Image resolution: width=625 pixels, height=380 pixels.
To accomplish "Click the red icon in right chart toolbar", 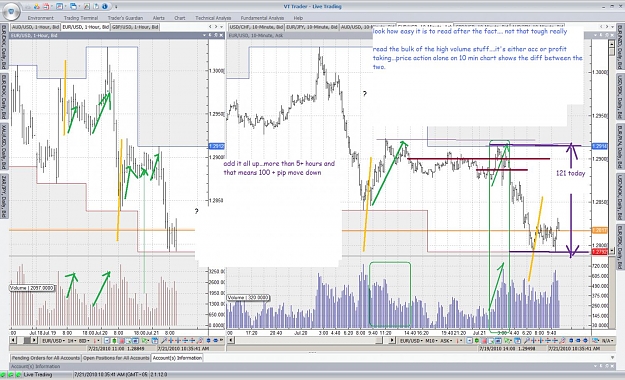I will [x=483, y=341].
